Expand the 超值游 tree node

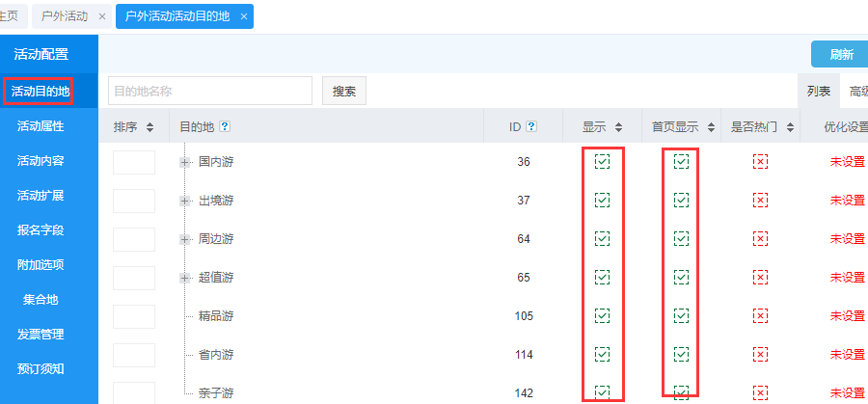point(184,278)
